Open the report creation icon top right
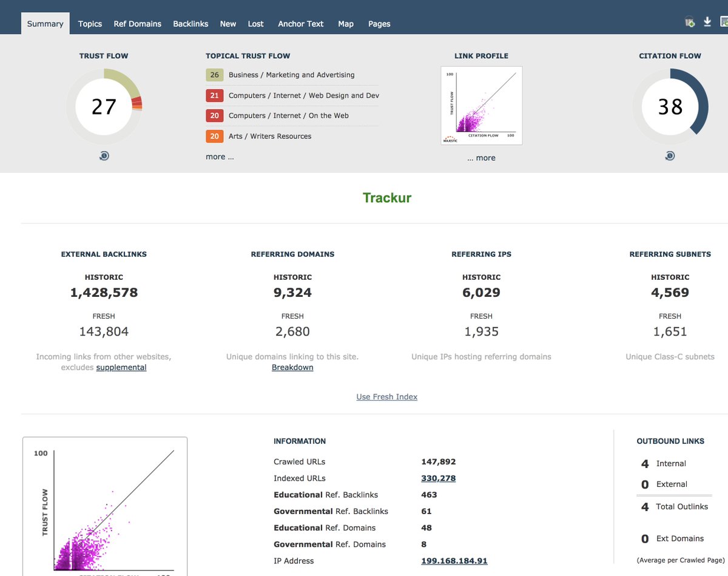 click(724, 21)
